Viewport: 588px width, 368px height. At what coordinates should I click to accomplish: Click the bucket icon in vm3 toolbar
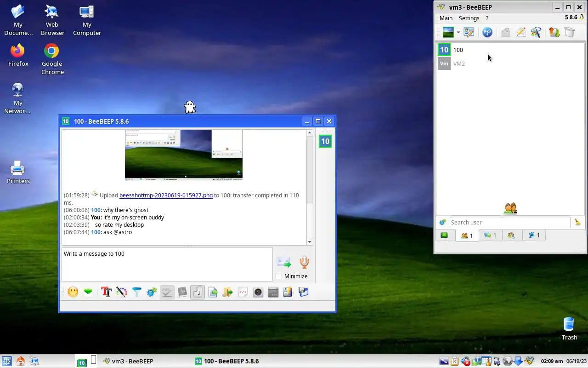click(570, 32)
